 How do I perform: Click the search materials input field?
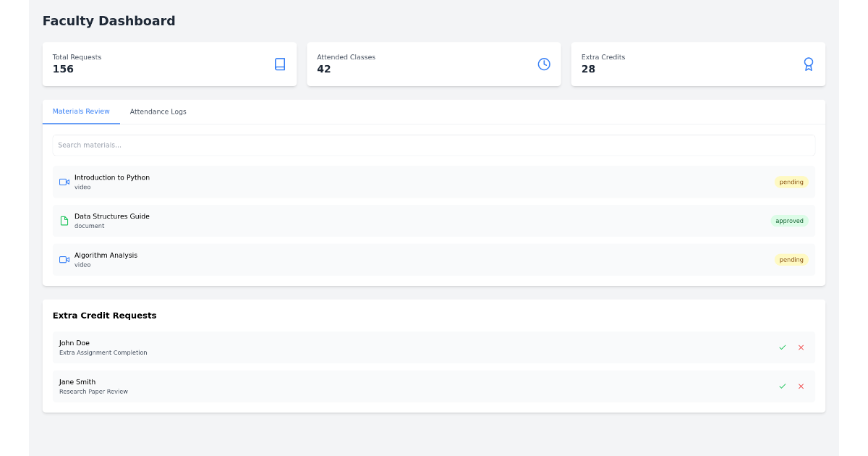coord(434,145)
